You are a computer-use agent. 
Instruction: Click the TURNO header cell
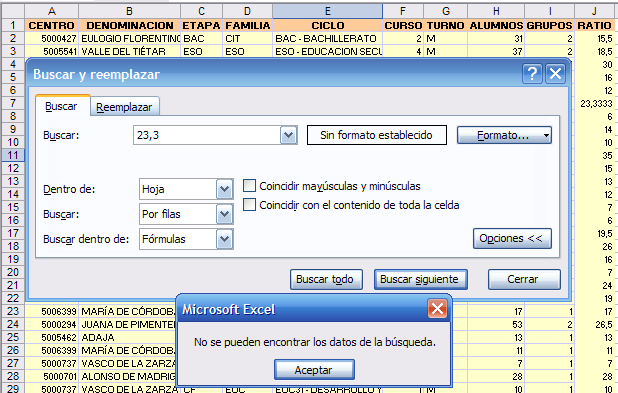pos(446,25)
